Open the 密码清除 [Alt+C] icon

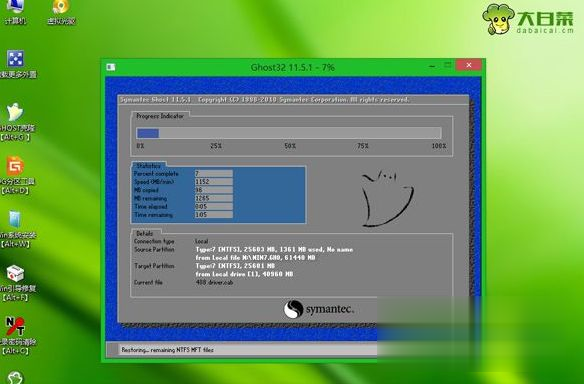click(16, 335)
